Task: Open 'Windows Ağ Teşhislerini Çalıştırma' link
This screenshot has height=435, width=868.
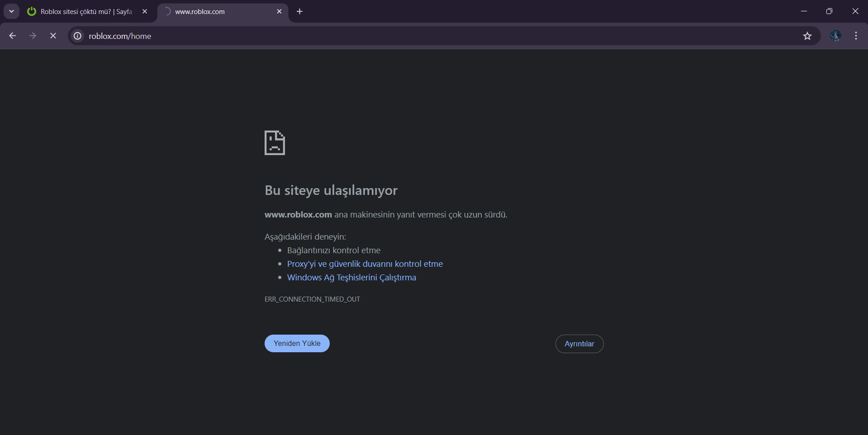Action: pyautogui.click(x=351, y=278)
